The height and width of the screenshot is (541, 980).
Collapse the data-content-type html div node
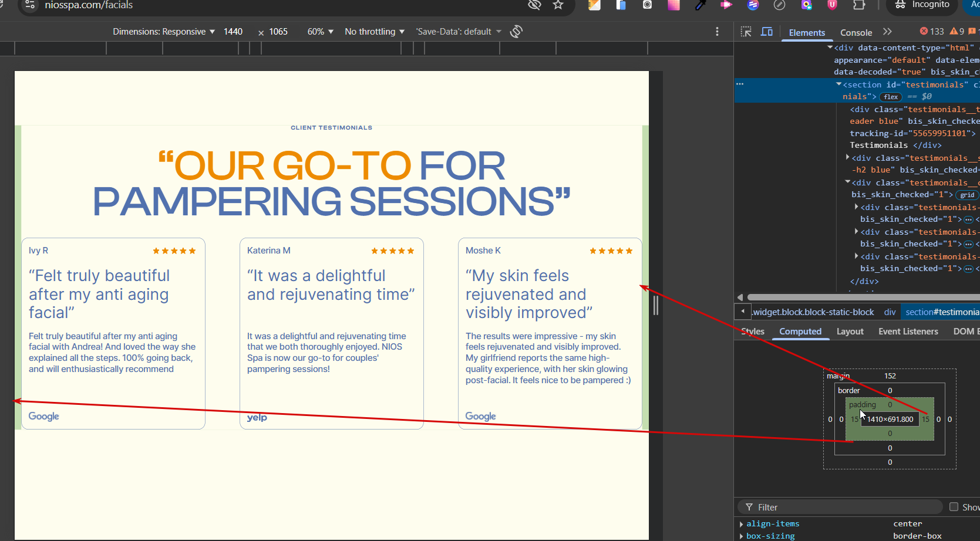tap(830, 48)
